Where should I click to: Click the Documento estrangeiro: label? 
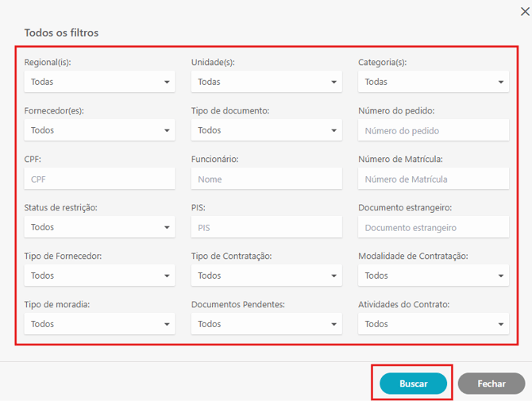coord(405,207)
